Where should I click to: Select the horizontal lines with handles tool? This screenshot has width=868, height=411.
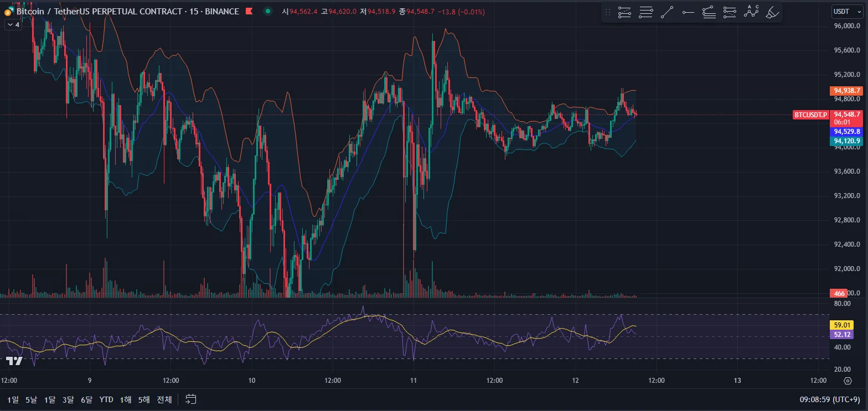[645, 12]
